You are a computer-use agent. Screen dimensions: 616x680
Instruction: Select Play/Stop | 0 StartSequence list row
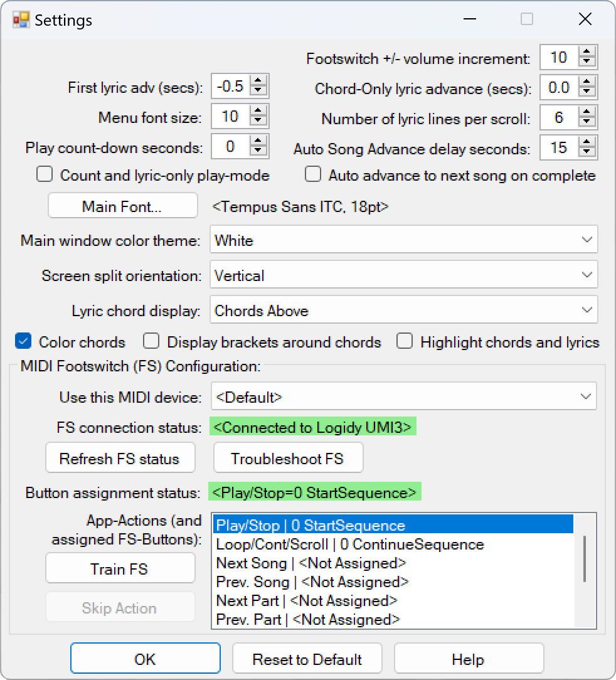[393, 525]
